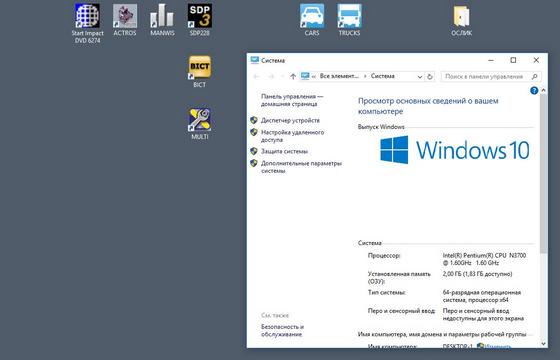Go back with the left arrow

point(256,76)
